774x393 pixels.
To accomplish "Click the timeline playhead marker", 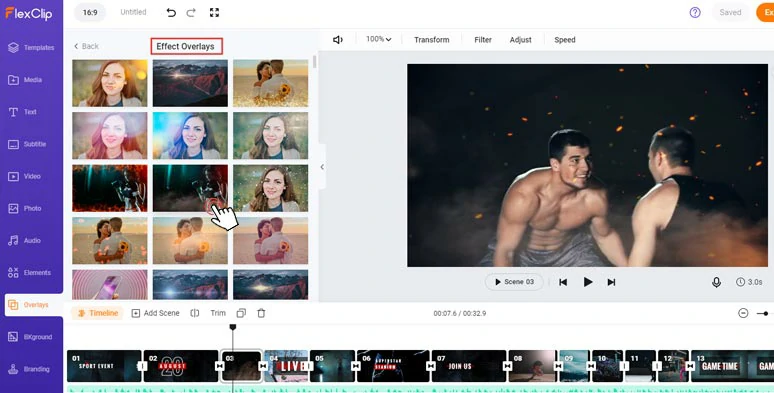I will tap(232, 327).
